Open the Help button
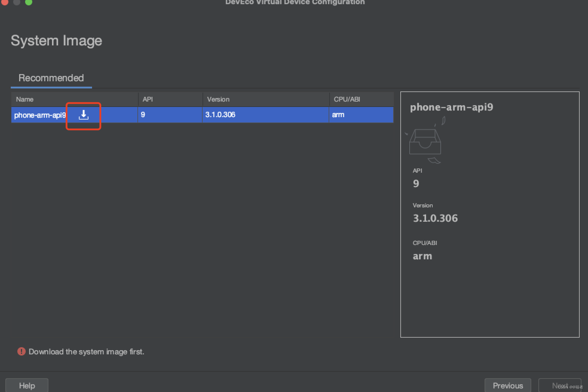Image resolution: width=588 pixels, height=392 pixels. click(x=27, y=385)
